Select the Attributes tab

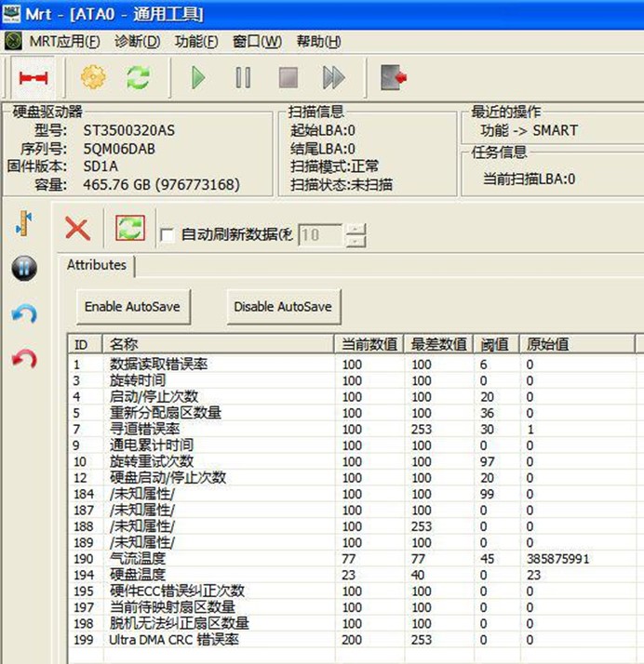(97, 265)
